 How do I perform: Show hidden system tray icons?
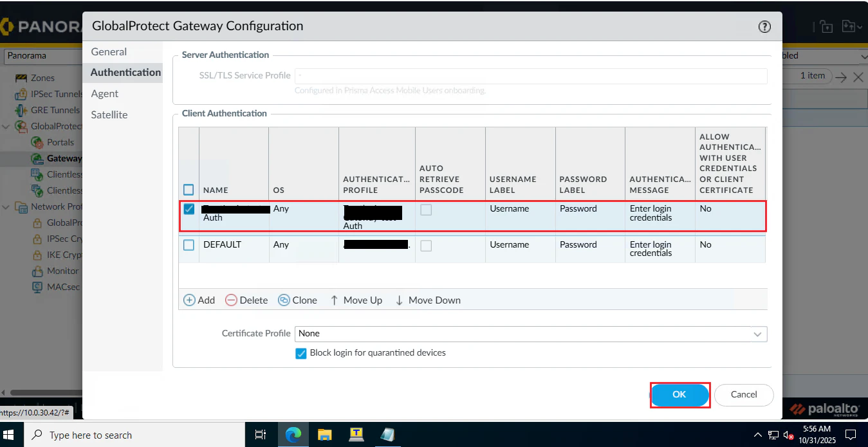[758, 435]
